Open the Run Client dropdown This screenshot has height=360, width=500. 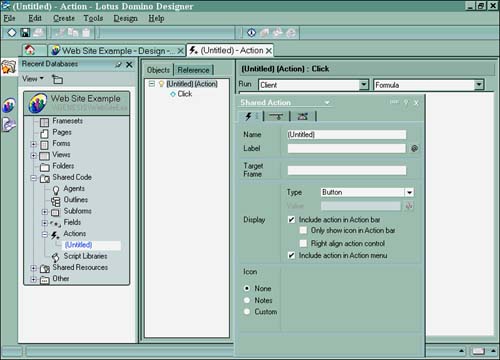coord(364,85)
